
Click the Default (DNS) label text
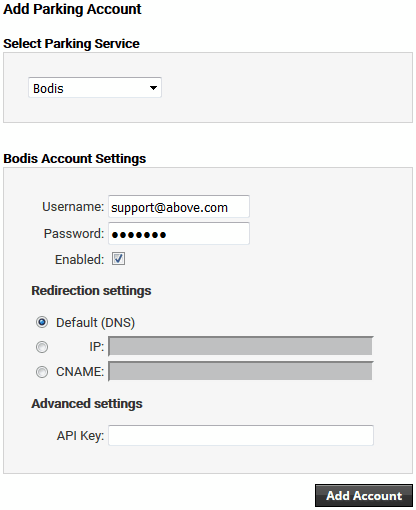pos(95,323)
